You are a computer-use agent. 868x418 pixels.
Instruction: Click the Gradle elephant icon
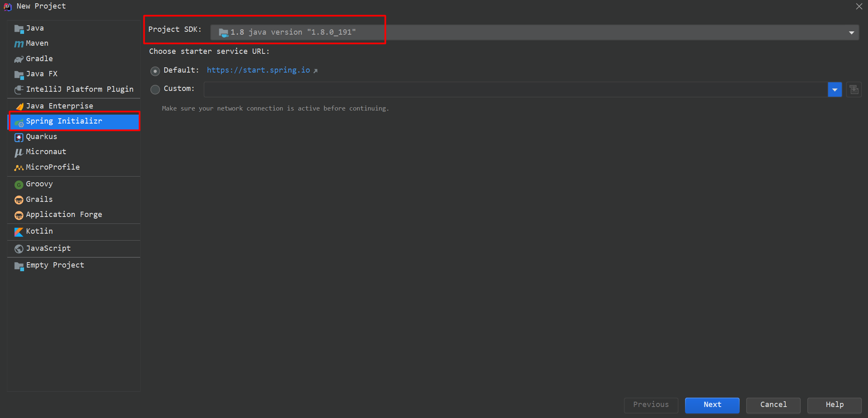(x=19, y=59)
